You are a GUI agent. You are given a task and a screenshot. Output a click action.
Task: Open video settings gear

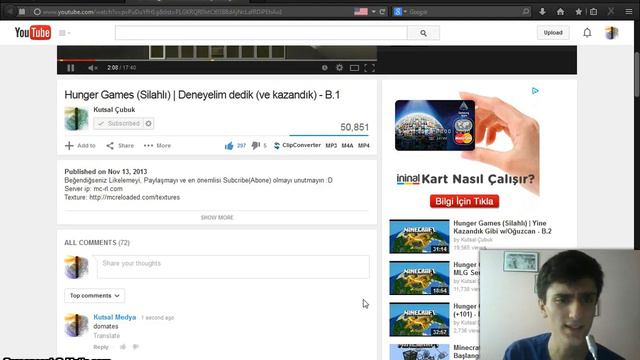pyautogui.click(x=339, y=68)
